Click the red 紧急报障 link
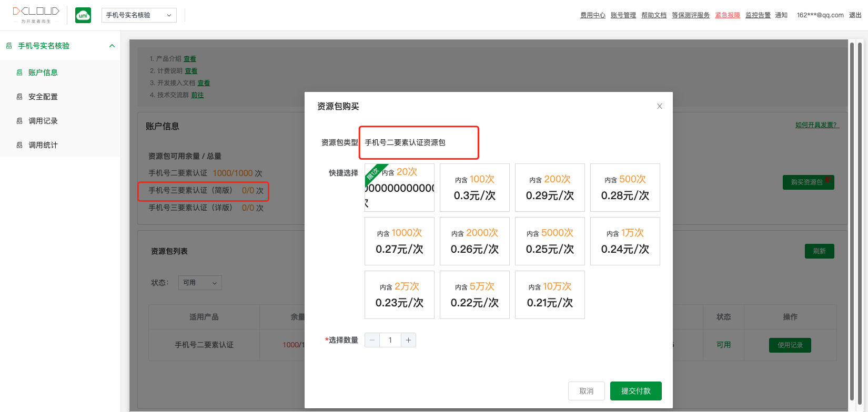 728,15
